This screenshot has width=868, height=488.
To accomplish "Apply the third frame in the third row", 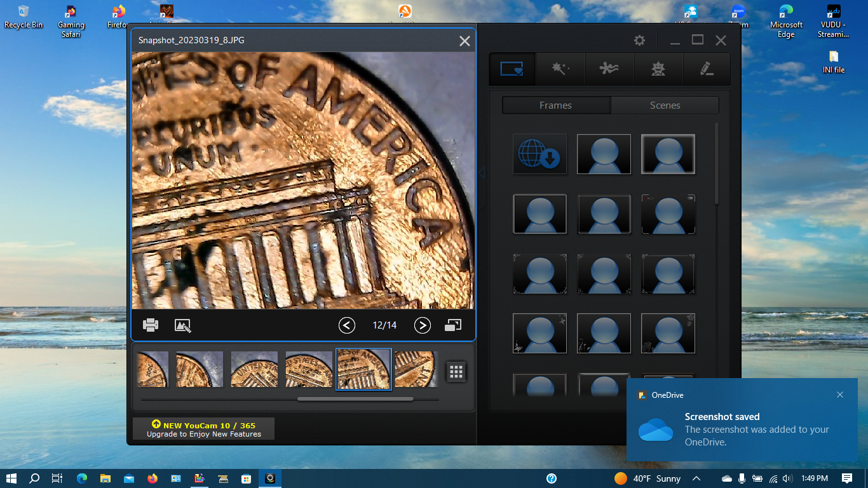I will [x=668, y=274].
